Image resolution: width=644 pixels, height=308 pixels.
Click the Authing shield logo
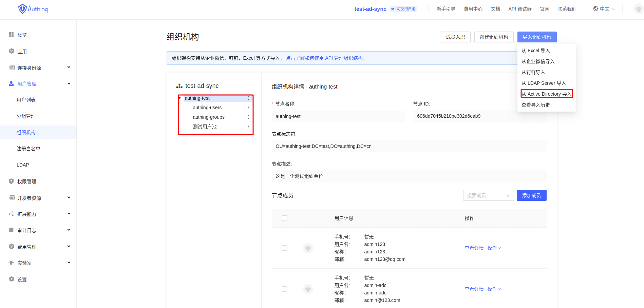click(22, 9)
